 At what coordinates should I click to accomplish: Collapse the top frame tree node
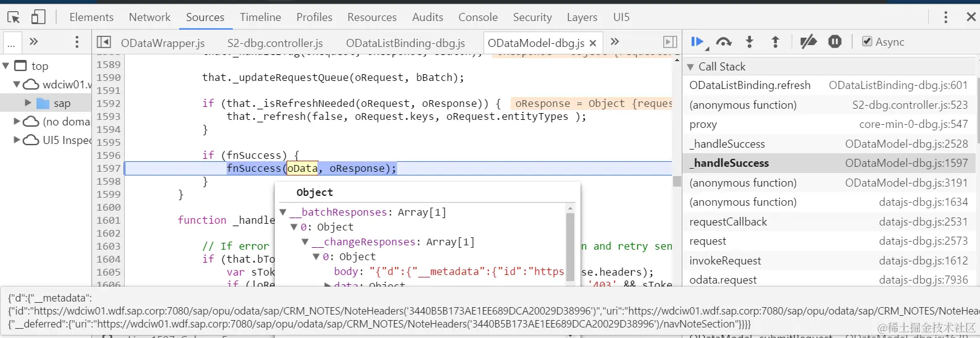click(6, 65)
